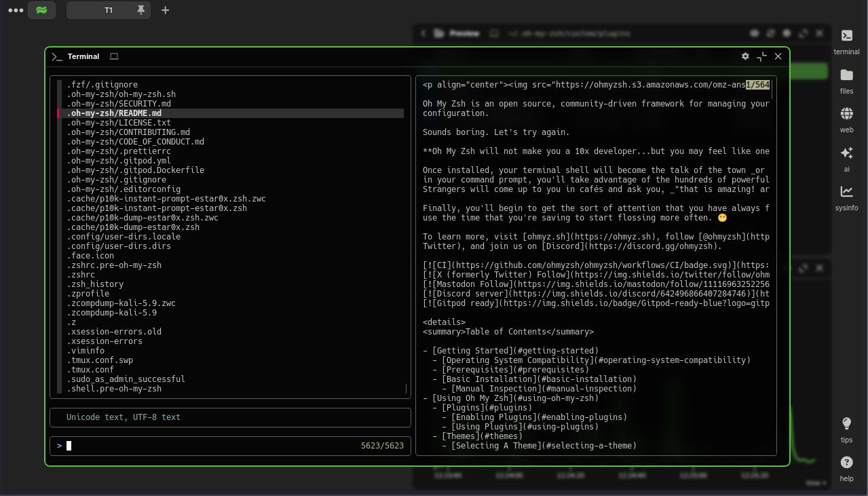Open the web widget in sidebar

(847, 119)
